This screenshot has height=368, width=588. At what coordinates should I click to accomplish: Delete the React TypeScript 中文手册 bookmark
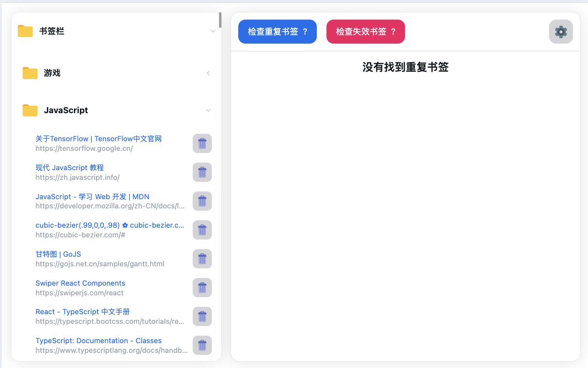pos(202,316)
